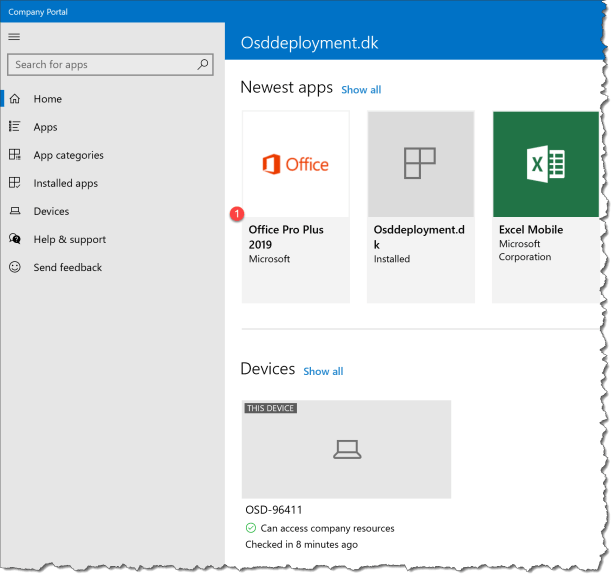The image size is (616, 579).
Task: Click Can access company resources status
Action: click(327, 528)
